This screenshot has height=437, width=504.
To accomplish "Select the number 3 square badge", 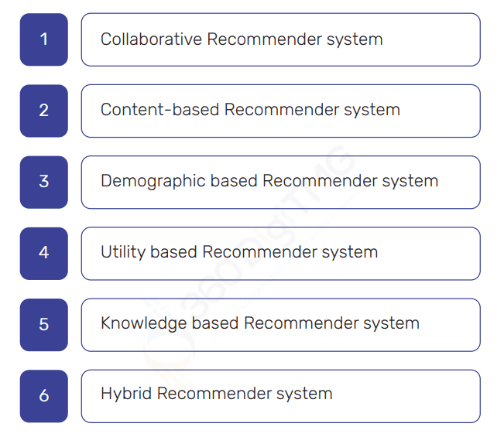I will 43,182.
